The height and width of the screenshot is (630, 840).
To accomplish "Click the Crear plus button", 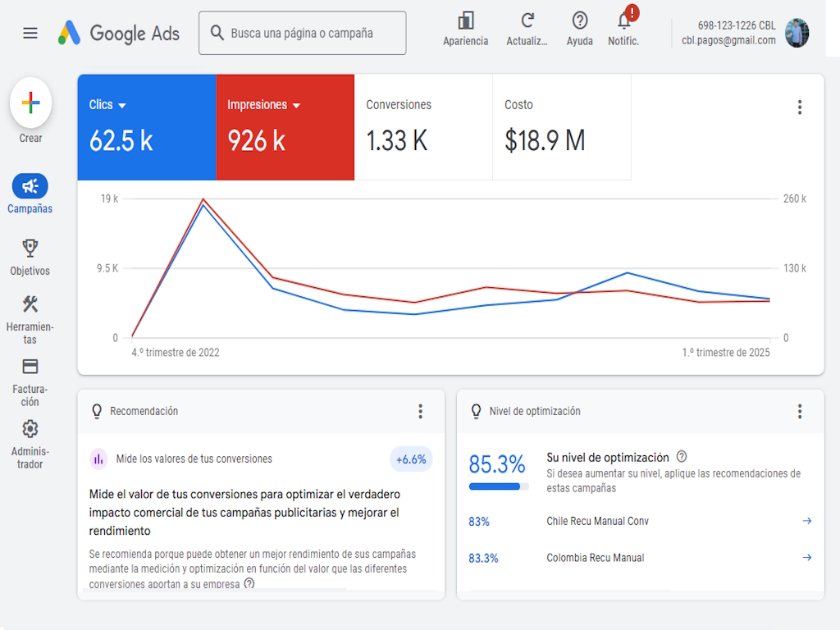I will click(x=30, y=103).
